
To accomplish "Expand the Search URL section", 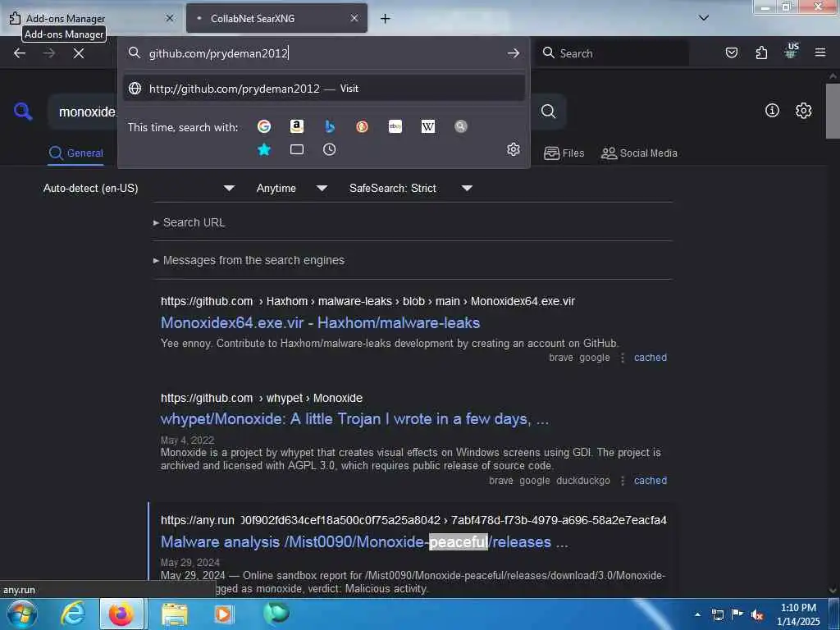I will click(189, 222).
